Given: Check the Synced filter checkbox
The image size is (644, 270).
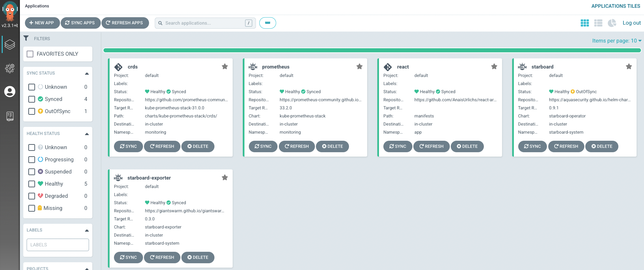Looking at the screenshot, I should pyautogui.click(x=32, y=99).
